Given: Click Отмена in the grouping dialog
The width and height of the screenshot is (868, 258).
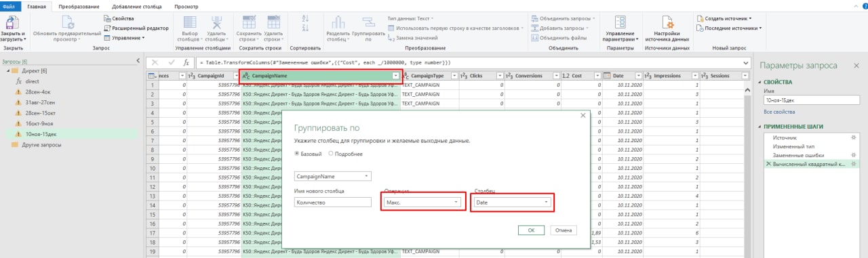Looking at the screenshot, I should (564, 230).
